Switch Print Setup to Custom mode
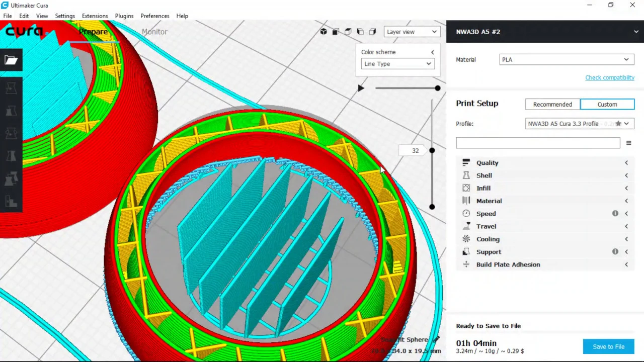644x362 pixels. tap(607, 104)
